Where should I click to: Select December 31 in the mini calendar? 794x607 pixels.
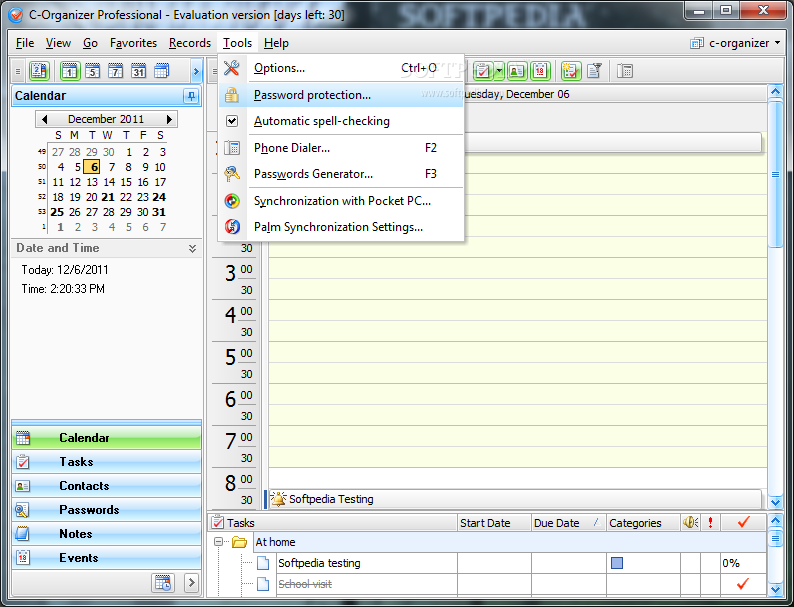[x=159, y=212]
